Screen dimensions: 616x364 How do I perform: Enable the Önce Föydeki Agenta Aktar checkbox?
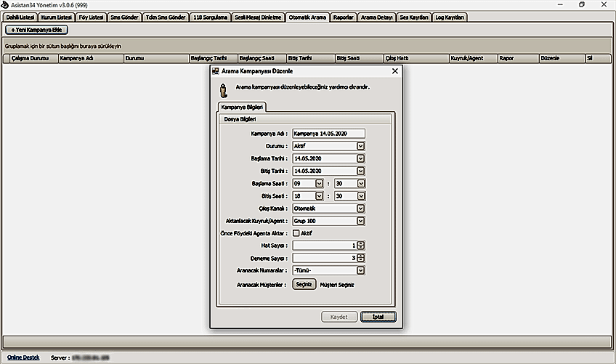pos(296,232)
